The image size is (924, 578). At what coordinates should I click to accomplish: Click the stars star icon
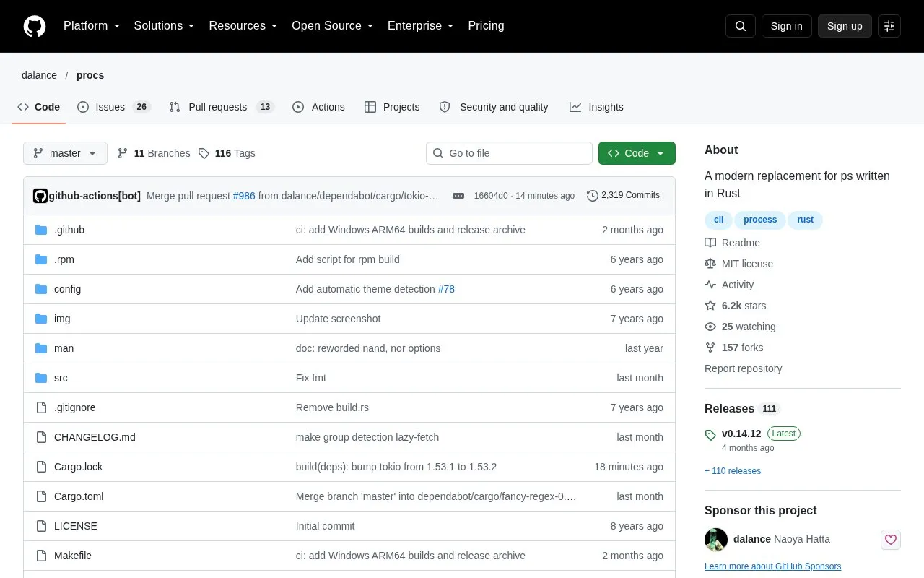(710, 306)
